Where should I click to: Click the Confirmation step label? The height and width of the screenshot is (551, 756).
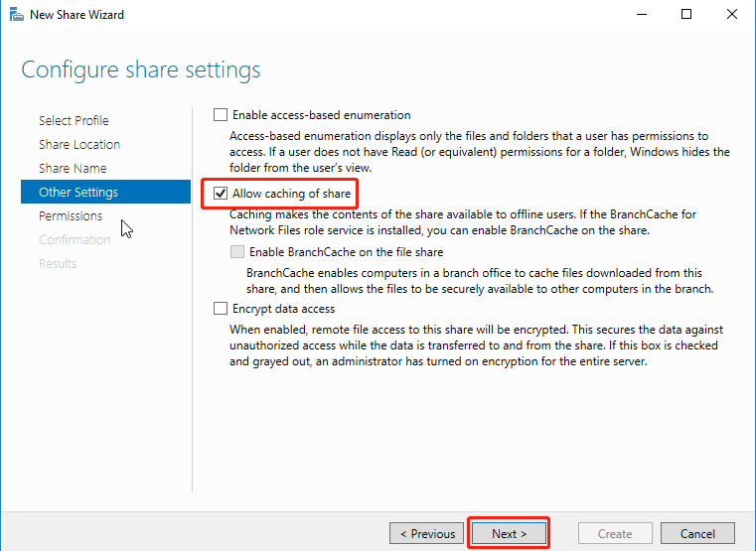(75, 240)
